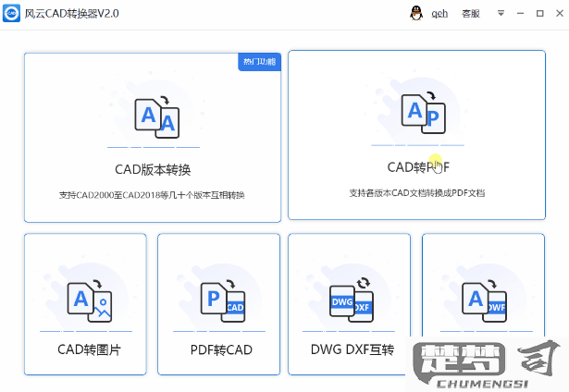Click the CAD转图片 image conversion icon
569x392 pixels.
pos(89,301)
